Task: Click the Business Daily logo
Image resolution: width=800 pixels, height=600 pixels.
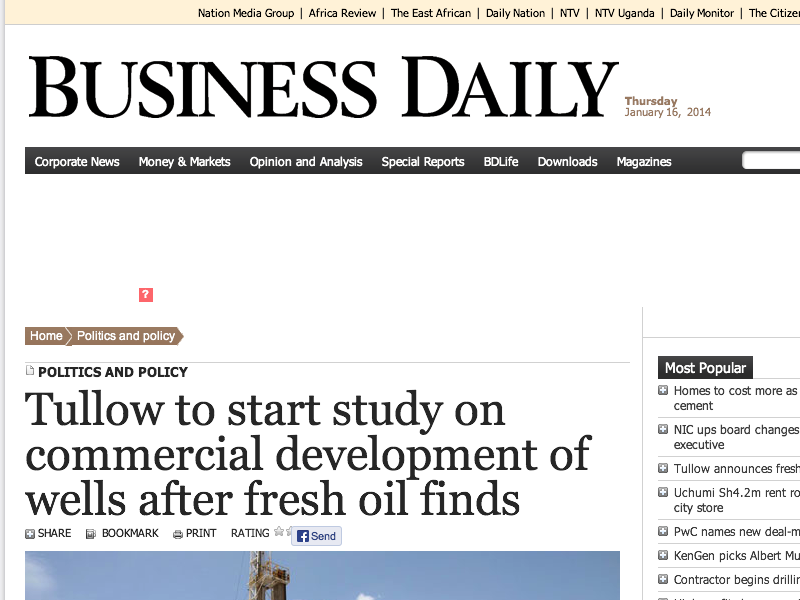Action: click(x=323, y=89)
